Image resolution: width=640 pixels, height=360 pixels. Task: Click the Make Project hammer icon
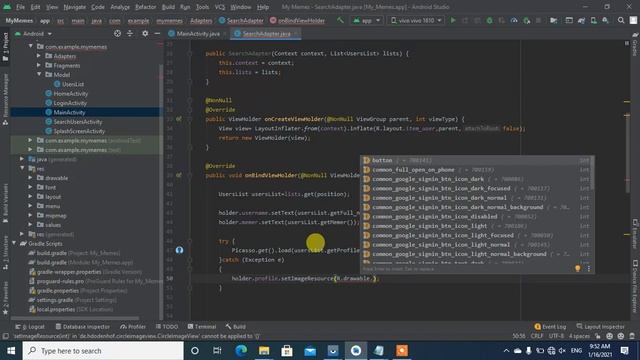click(x=340, y=20)
